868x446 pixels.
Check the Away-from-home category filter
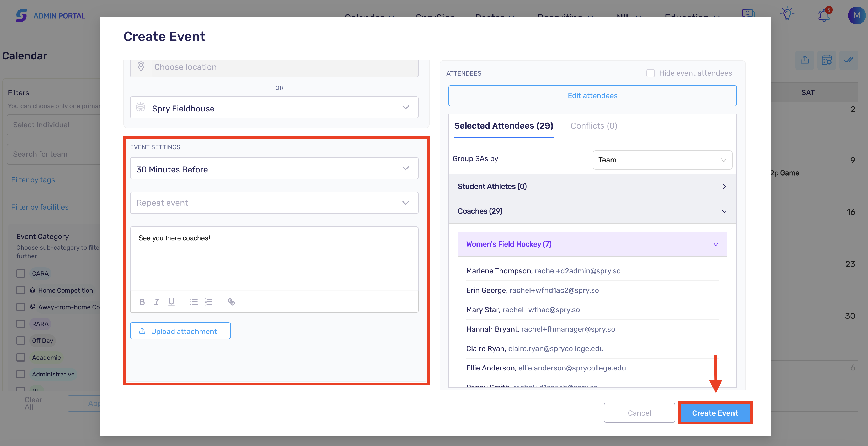pyautogui.click(x=21, y=307)
